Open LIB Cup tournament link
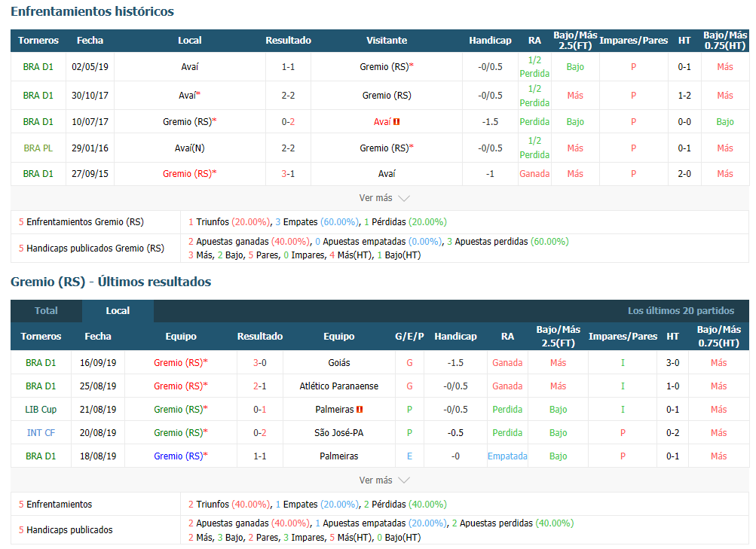The height and width of the screenshot is (549, 756). point(41,410)
